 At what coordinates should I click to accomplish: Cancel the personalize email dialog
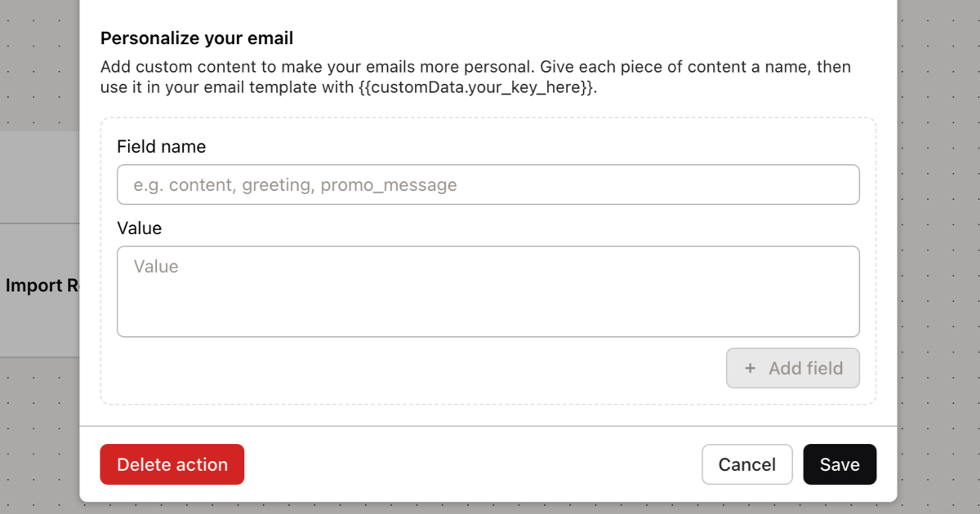tap(746, 464)
